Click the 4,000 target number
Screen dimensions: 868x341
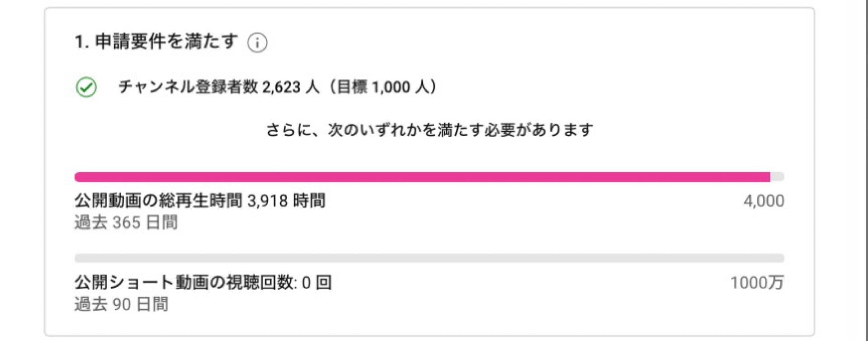click(x=764, y=201)
